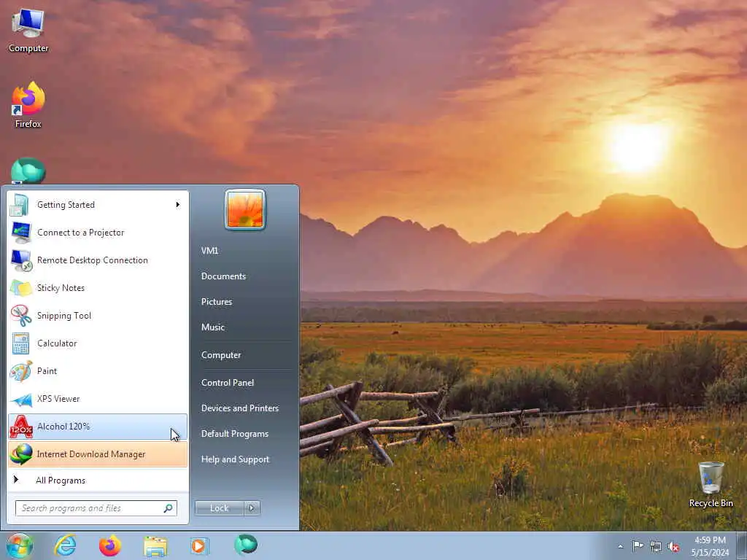This screenshot has height=560, width=747.
Task: Click network tray icon
Action: [656, 547]
